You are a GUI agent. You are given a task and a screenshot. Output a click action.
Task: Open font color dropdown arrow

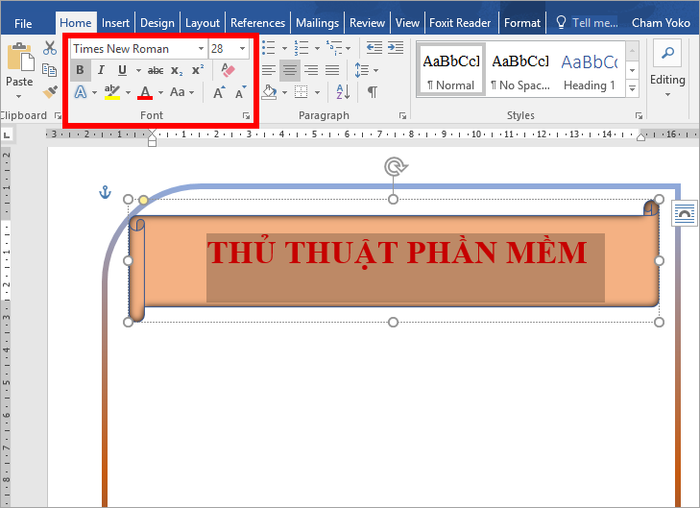click(x=161, y=93)
